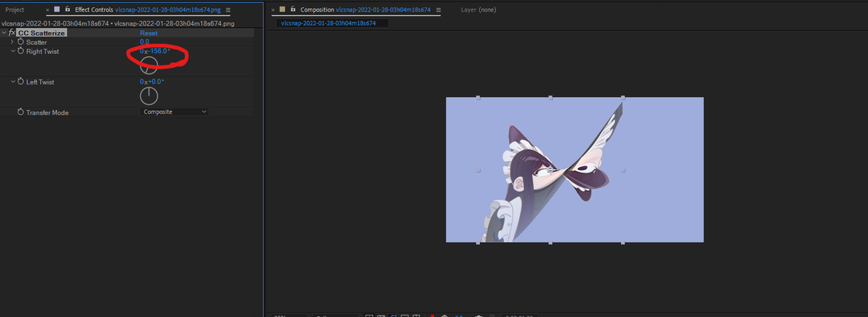Switch to the Layer (none) tab
Image resolution: width=868 pixels, height=317 pixels.
tap(479, 10)
